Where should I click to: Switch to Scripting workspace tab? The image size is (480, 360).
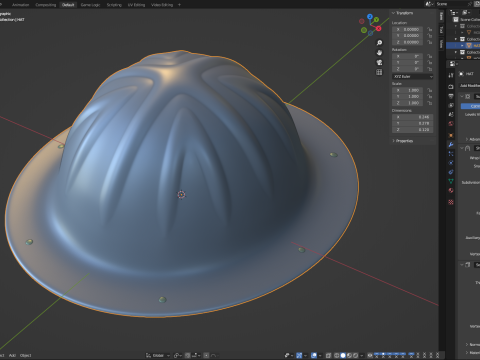[x=114, y=5]
